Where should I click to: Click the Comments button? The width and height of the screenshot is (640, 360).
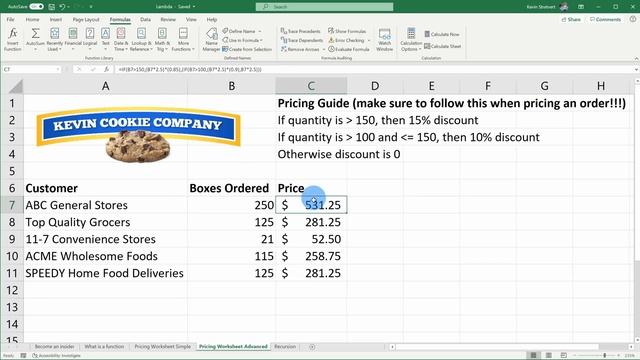(x=605, y=19)
